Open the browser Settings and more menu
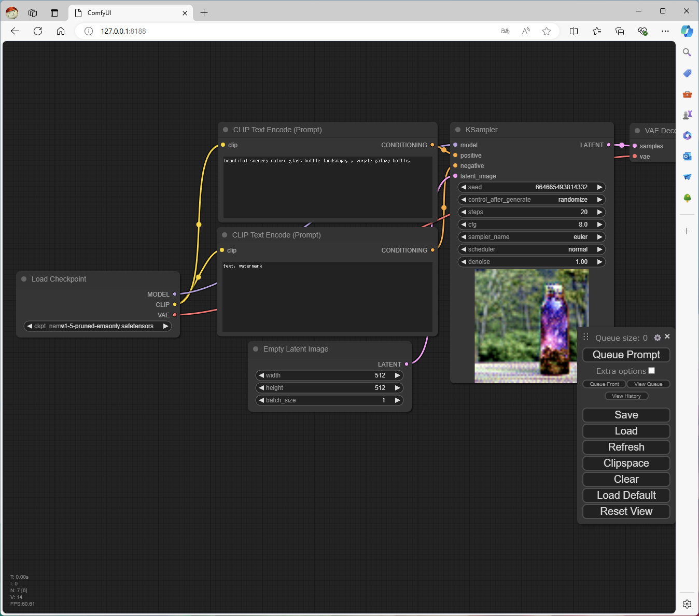Image resolution: width=699 pixels, height=616 pixels. 665,31
